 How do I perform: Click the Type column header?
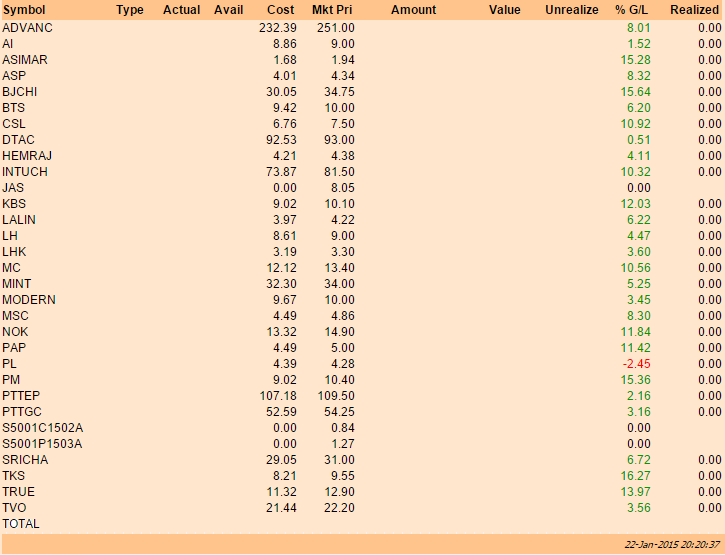coord(130,10)
